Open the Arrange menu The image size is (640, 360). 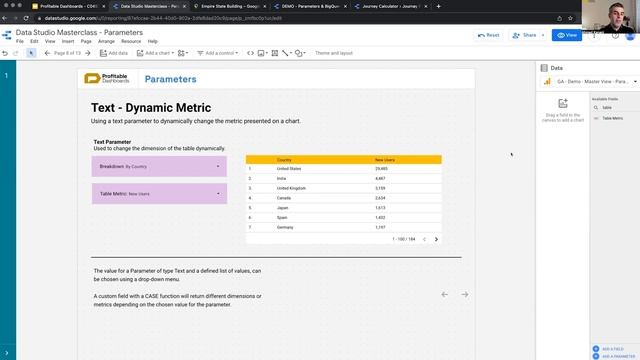[x=106, y=41]
